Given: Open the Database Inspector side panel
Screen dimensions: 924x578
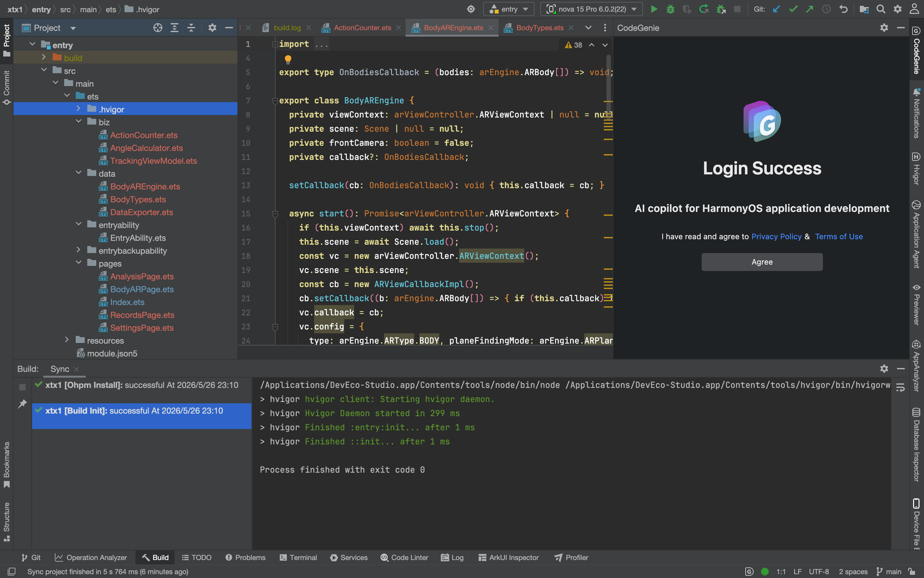Looking at the screenshot, I should pyautogui.click(x=916, y=445).
